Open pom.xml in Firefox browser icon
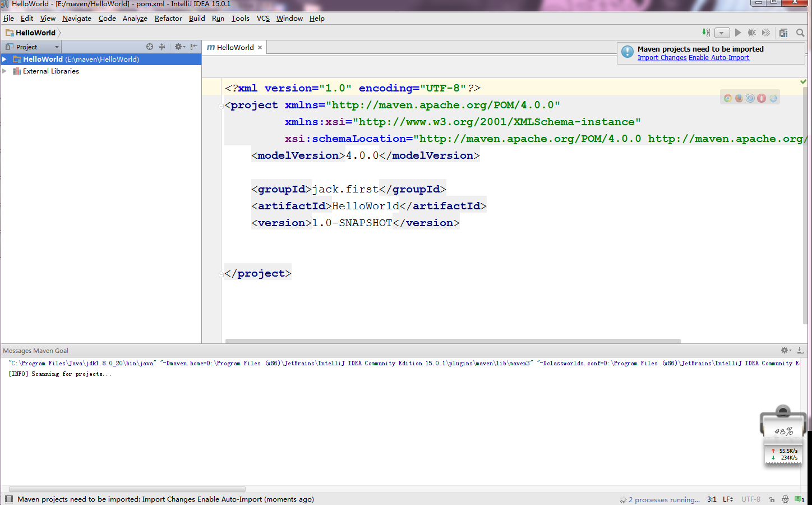The width and height of the screenshot is (812, 505). tap(739, 98)
